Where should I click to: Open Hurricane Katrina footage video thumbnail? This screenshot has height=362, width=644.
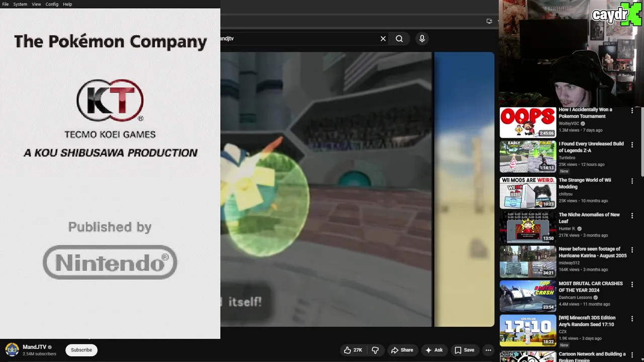tap(528, 261)
